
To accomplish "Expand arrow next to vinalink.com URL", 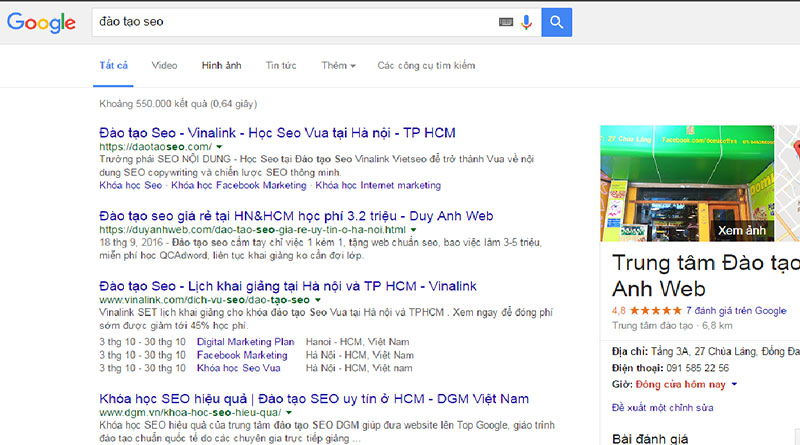I will click(317, 300).
